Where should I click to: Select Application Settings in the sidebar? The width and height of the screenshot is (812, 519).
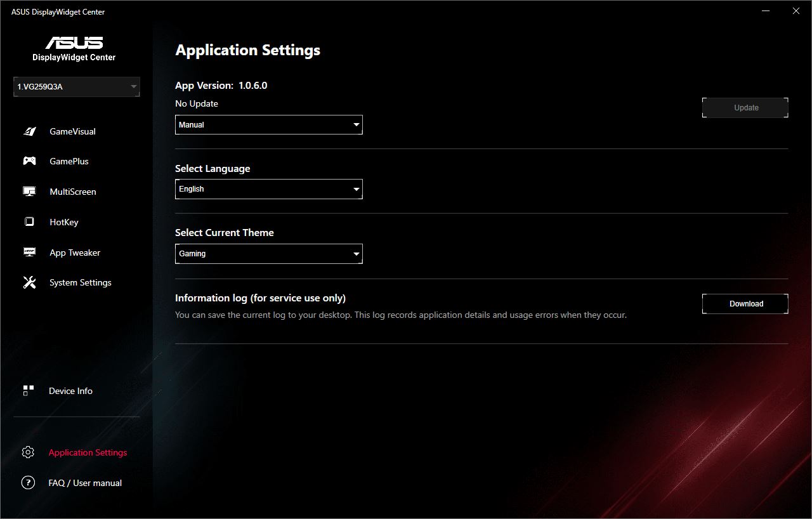pos(88,452)
